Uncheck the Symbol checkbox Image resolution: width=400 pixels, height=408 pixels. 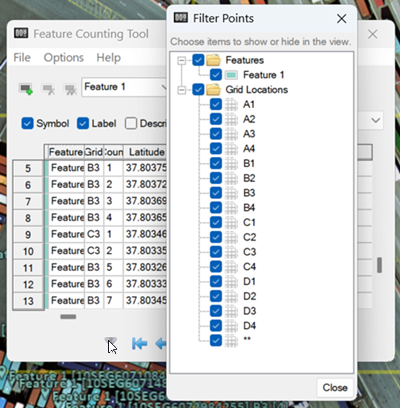pyautogui.click(x=27, y=123)
